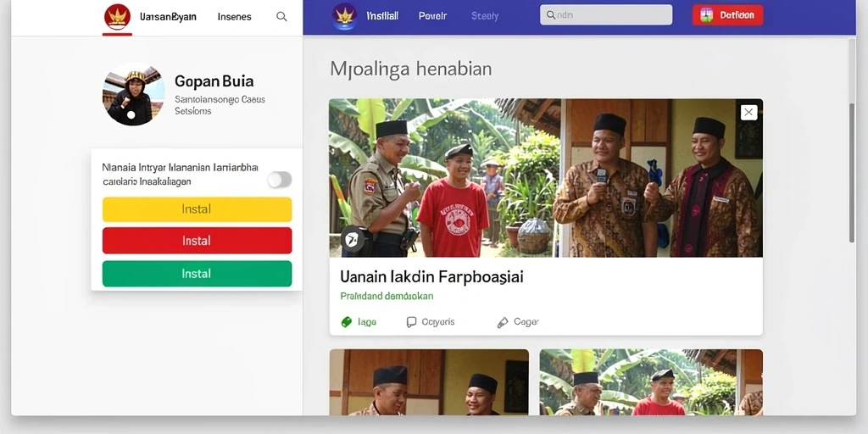Click the colorful icon inside the red Dotfolon button
The width and height of the screenshot is (868, 434).
point(706,15)
